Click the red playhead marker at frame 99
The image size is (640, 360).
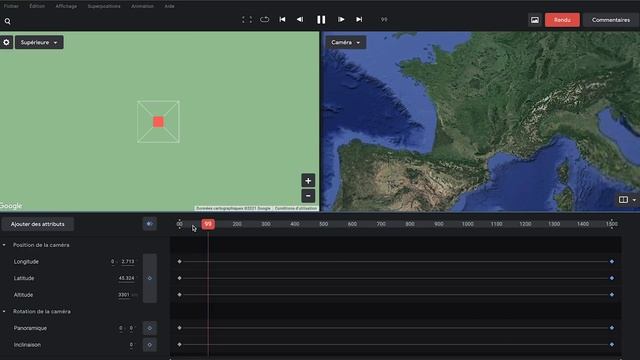click(x=208, y=224)
